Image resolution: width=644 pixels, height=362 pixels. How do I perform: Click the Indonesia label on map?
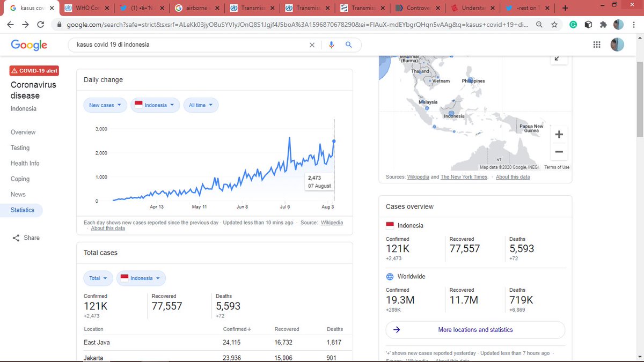tap(454, 116)
